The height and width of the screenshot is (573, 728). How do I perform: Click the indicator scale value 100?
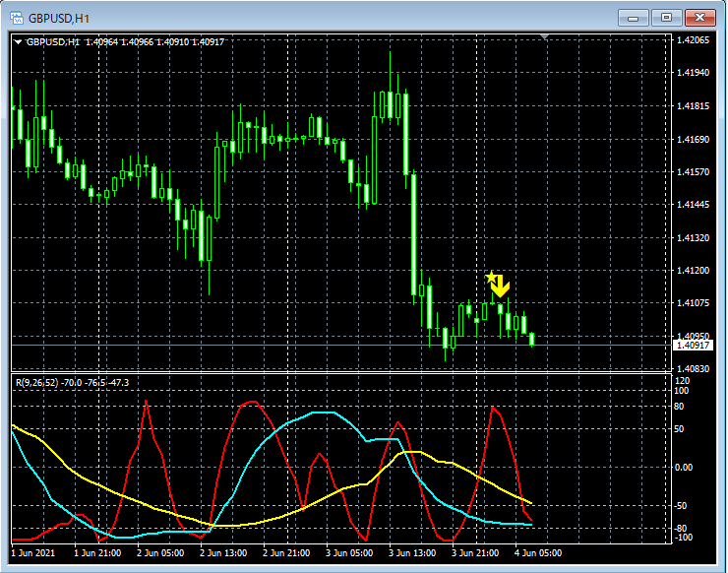(682, 391)
